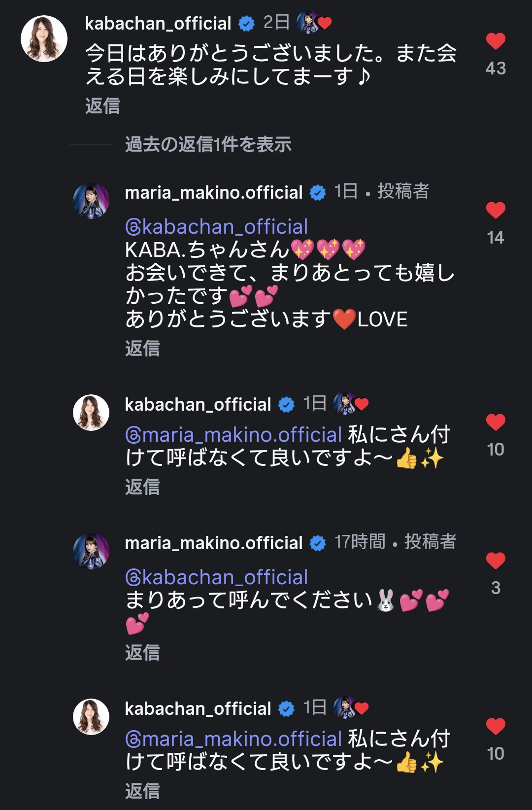
Task: Click the liked-by-author badge on the top comment
Action: click(x=314, y=23)
